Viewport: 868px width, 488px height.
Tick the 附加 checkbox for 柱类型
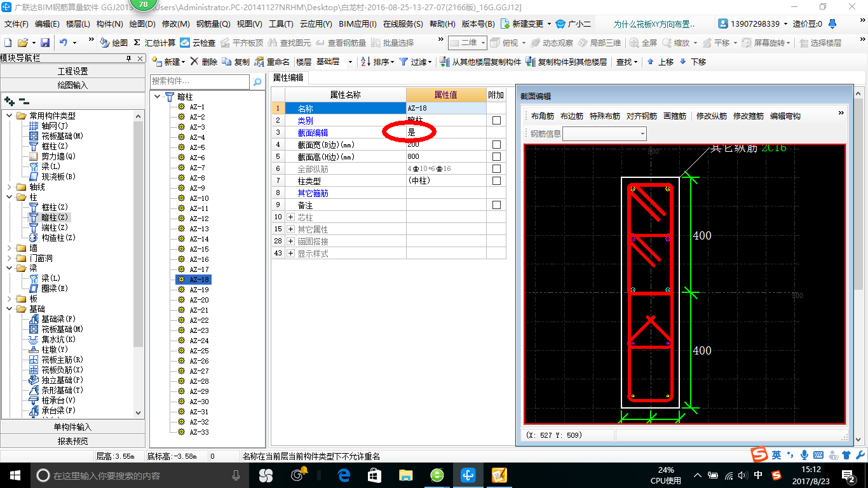496,180
